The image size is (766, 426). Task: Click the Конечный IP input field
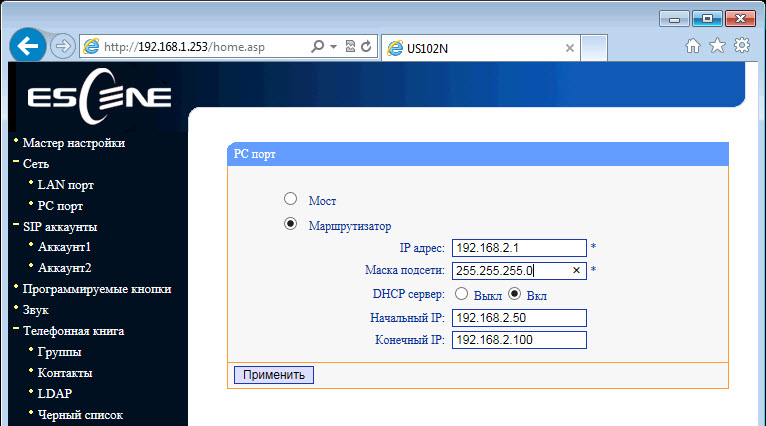click(519, 340)
